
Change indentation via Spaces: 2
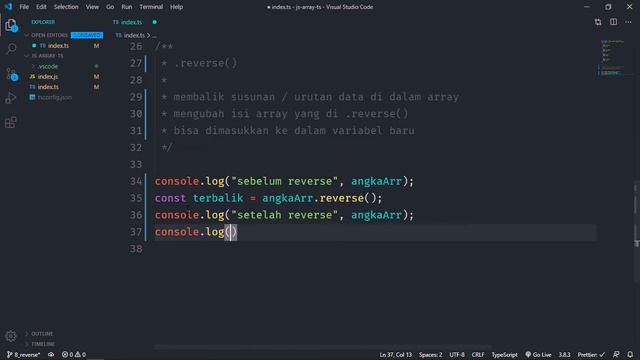430,355
